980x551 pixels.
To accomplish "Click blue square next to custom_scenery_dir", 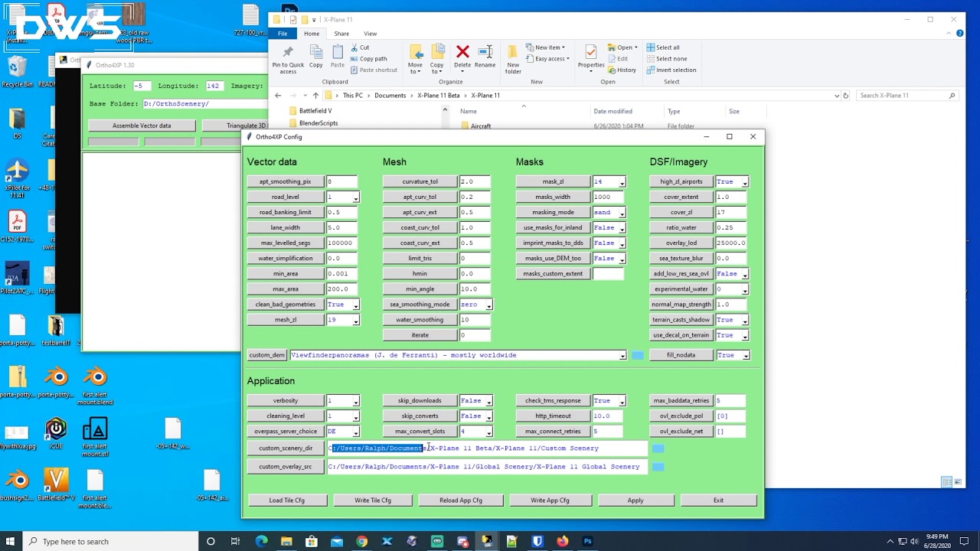I will (658, 448).
